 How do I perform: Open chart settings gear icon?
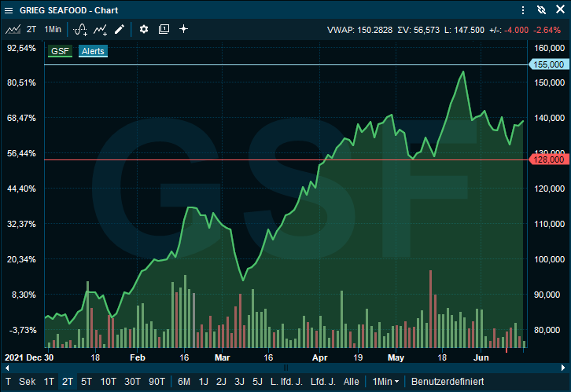[144, 29]
